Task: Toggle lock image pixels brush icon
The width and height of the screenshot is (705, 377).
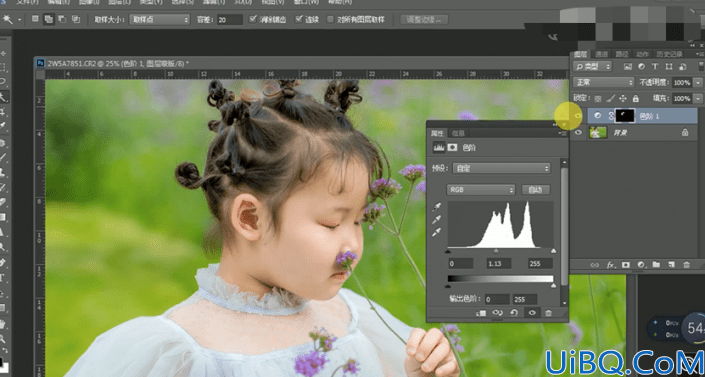Action: (611, 98)
